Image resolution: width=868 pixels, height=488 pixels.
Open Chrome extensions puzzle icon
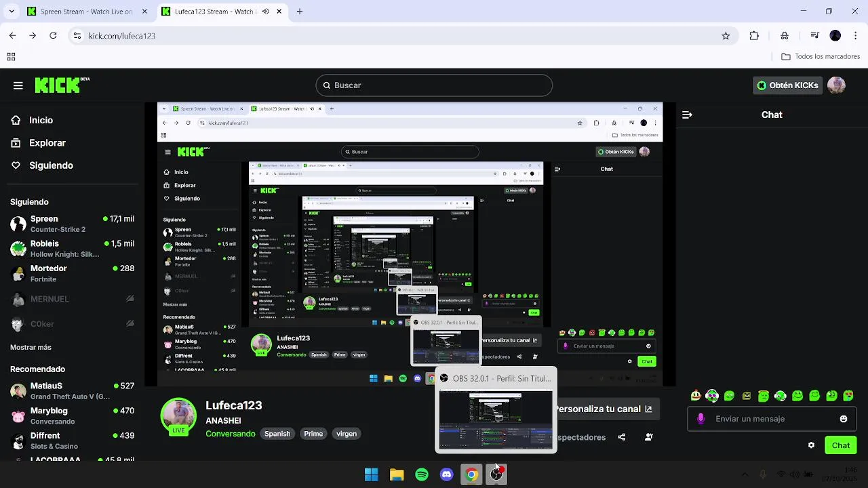coord(754,36)
